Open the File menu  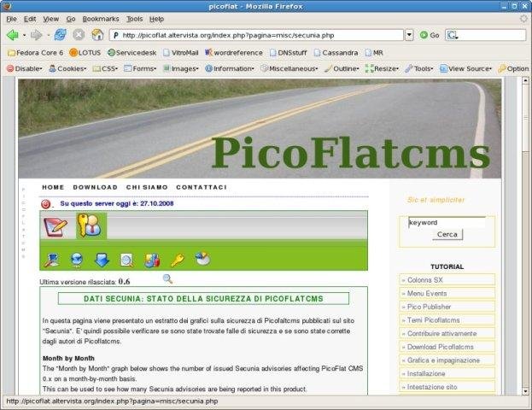(11, 19)
